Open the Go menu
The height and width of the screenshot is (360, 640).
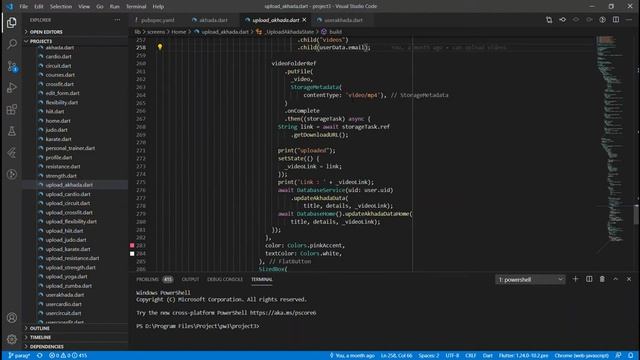(x=100, y=7)
